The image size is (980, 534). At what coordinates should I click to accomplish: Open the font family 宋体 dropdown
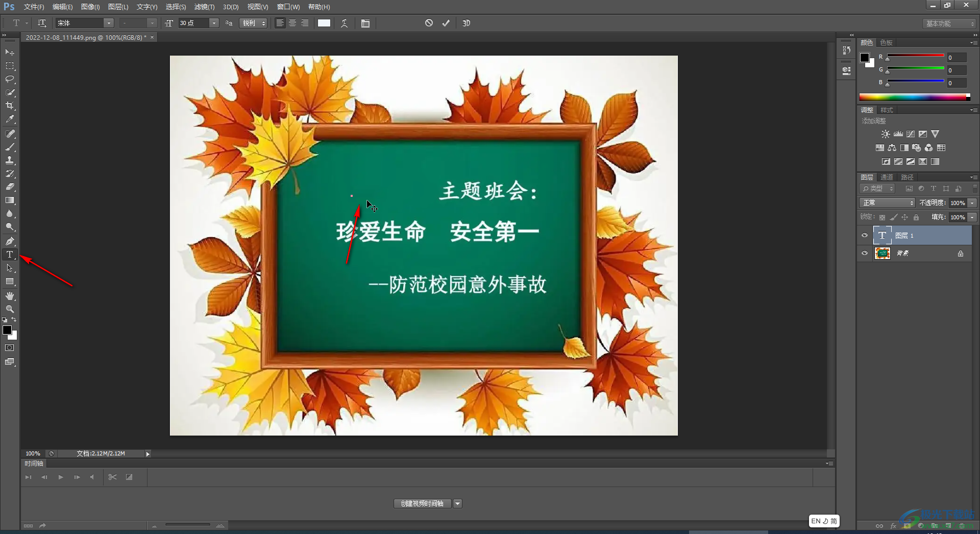tap(108, 23)
